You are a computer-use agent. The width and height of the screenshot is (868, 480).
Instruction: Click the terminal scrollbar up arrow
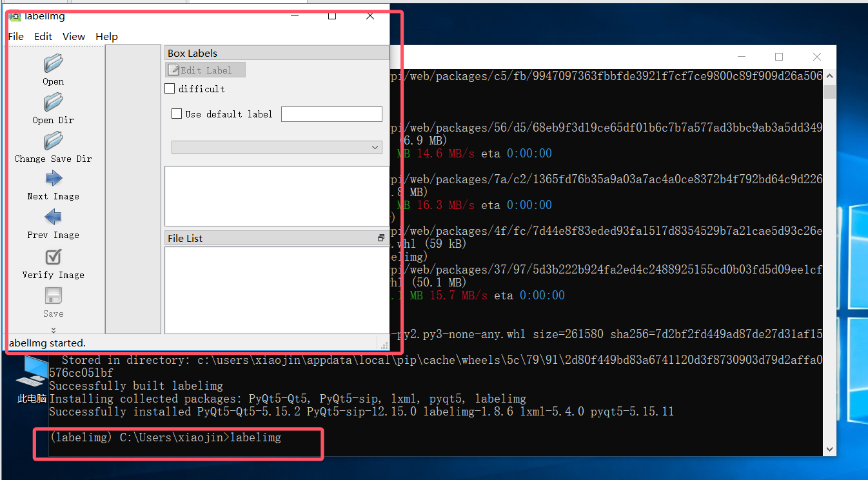coord(829,76)
